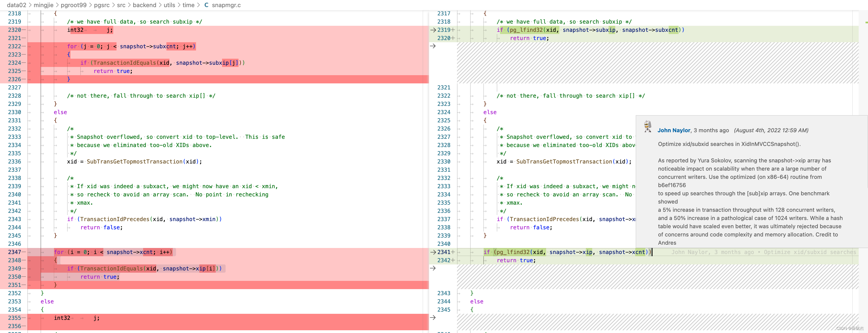868x333 pixels.
Task: Place cursor on pg_lfind32 in line 2319
Action: (526, 30)
